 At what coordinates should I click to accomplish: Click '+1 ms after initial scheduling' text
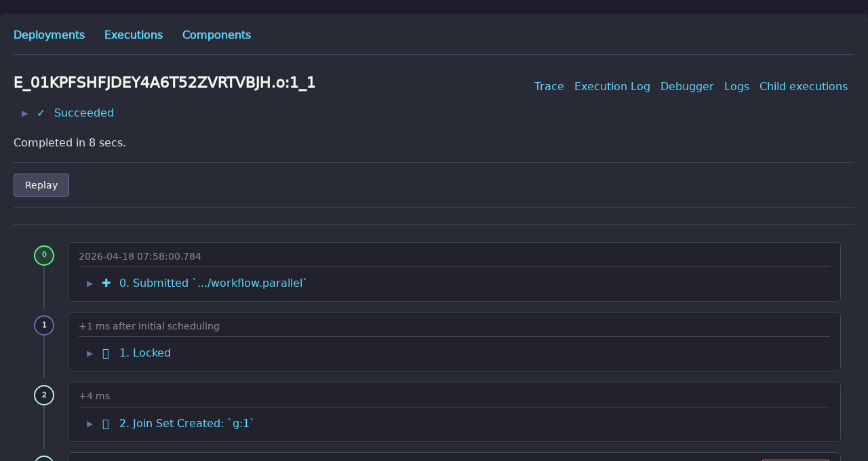149,326
